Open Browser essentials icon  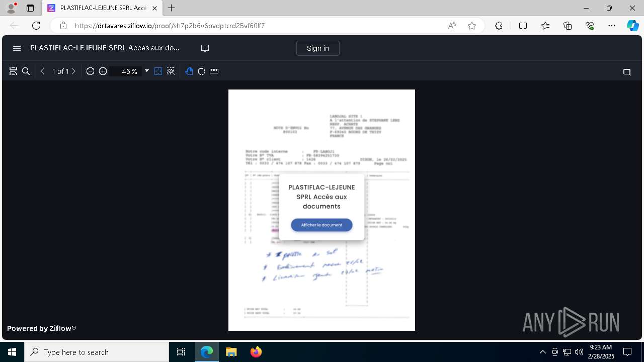click(x=590, y=26)
